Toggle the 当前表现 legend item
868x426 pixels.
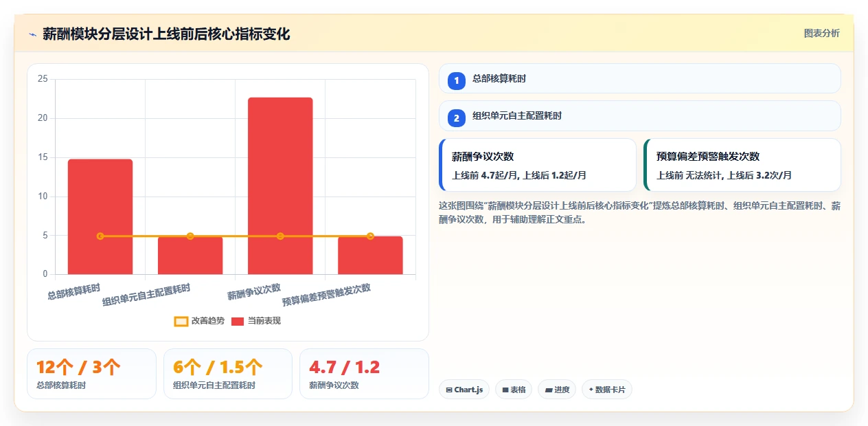[x=255, y=321]
